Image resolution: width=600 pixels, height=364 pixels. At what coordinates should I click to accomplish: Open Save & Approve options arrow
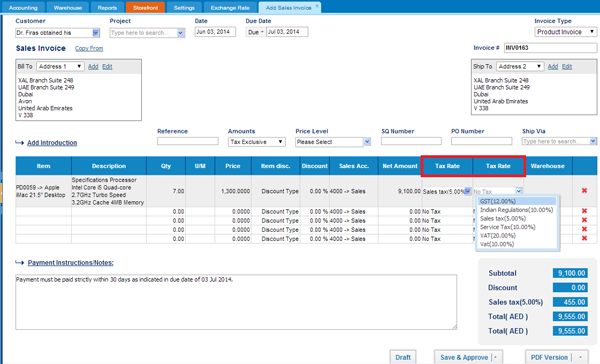pos(496,357)
